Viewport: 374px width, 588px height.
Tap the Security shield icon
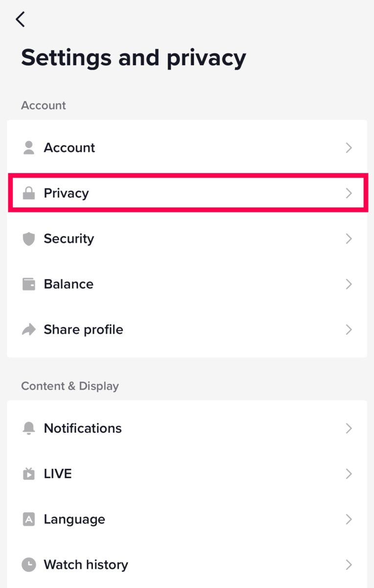[29, 239]
